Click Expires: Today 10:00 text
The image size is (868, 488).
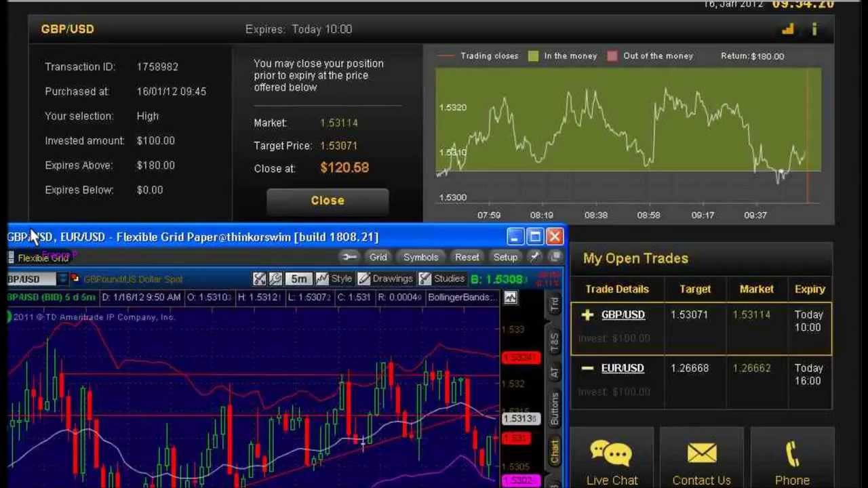298,29
